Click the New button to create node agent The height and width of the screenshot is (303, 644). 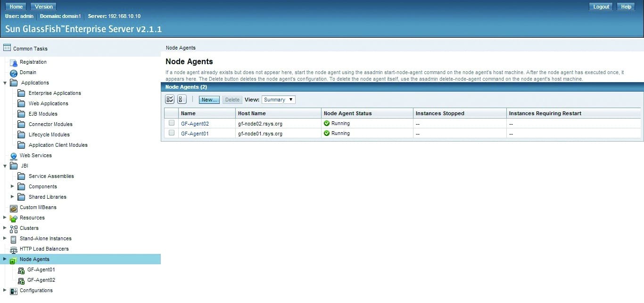(209, 100)
